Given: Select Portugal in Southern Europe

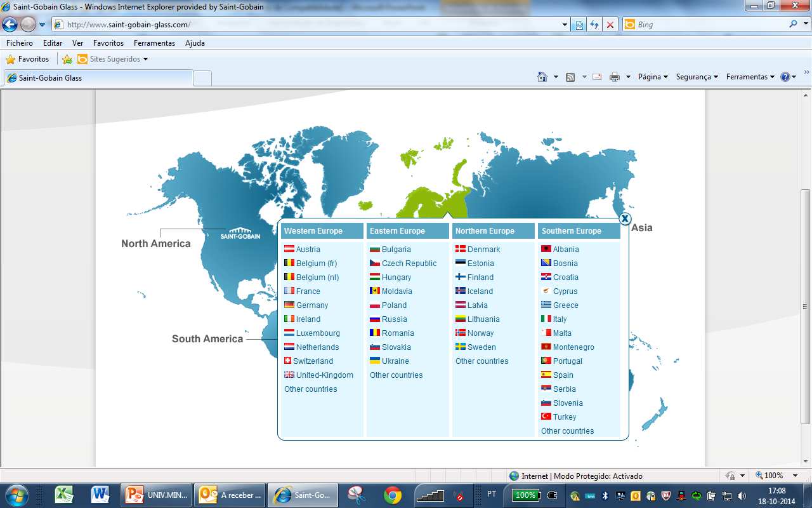Looking at the screenshot, I should click(x=568, y=361).
